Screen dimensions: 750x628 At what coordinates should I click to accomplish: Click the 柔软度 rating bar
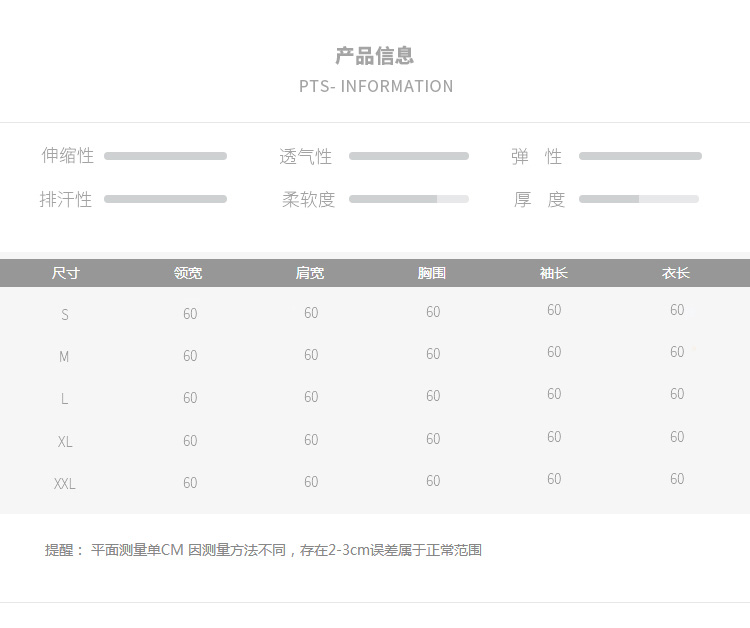click(409, 199)
